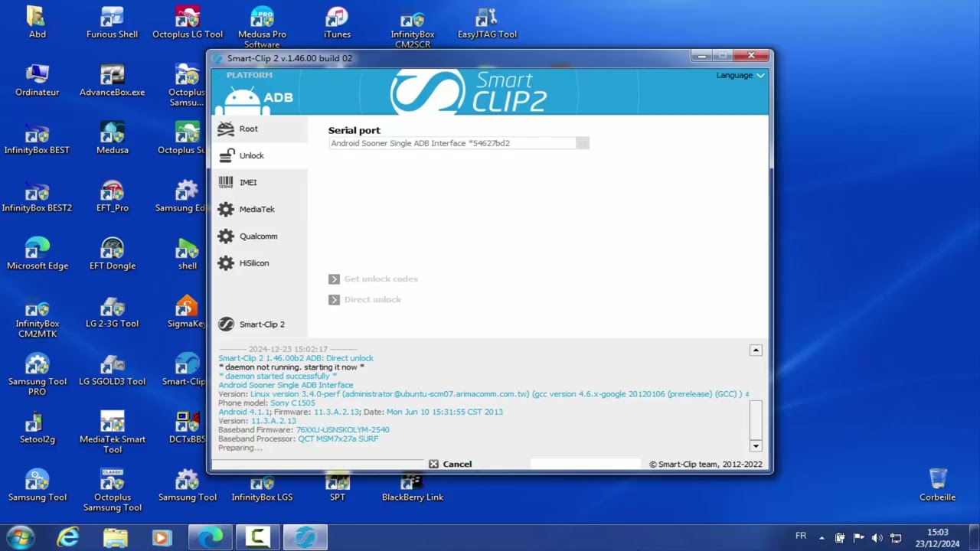The height and width of the screenshot is (551, 980).
Task: Select the iTunes desktop icon
Action: tap(337, 23)
